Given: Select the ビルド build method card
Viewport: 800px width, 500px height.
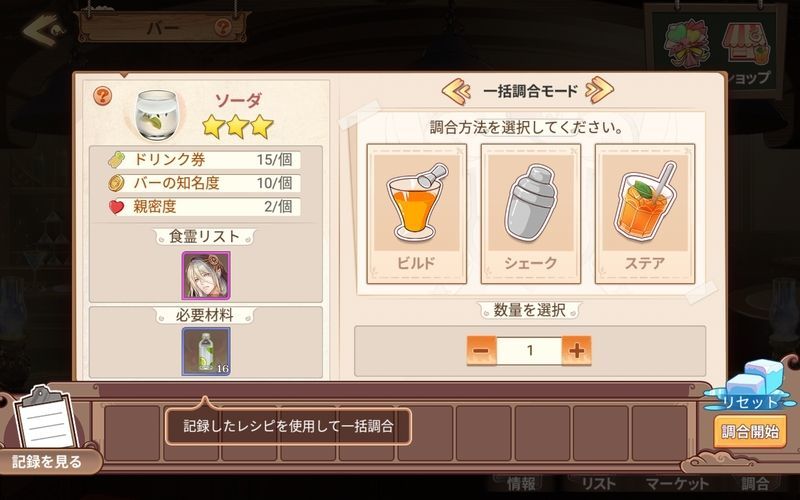Looking at the screenshot, I should pyautogui.click(x=416, y=214).
